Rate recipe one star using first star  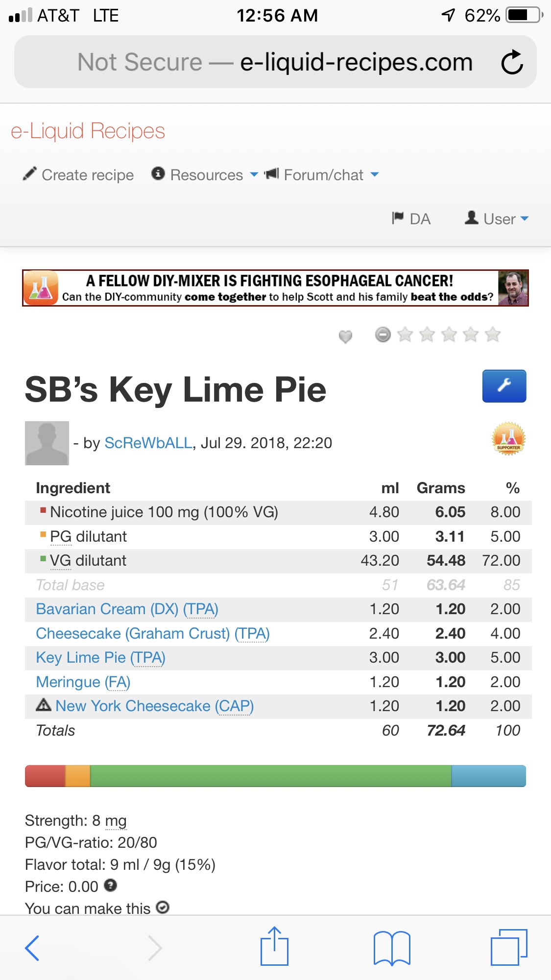click(x=405, y=335)
